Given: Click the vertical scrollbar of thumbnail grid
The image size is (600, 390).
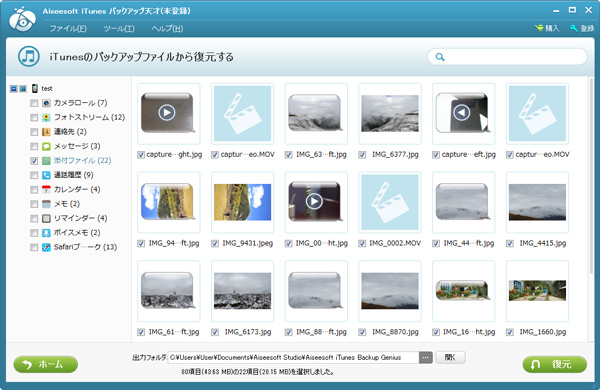Looking at the screenshot, I should coord(591,176).
